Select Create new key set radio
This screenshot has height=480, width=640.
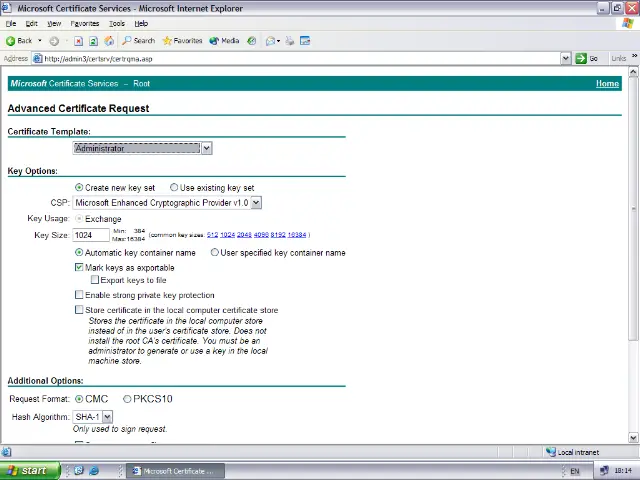tap(79, 187)
